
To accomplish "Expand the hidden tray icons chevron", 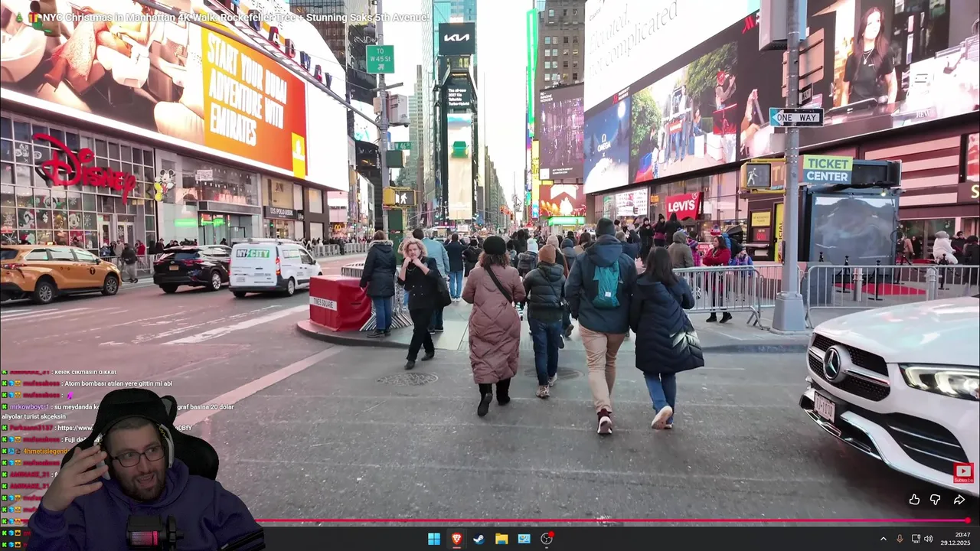I will 883,539.
